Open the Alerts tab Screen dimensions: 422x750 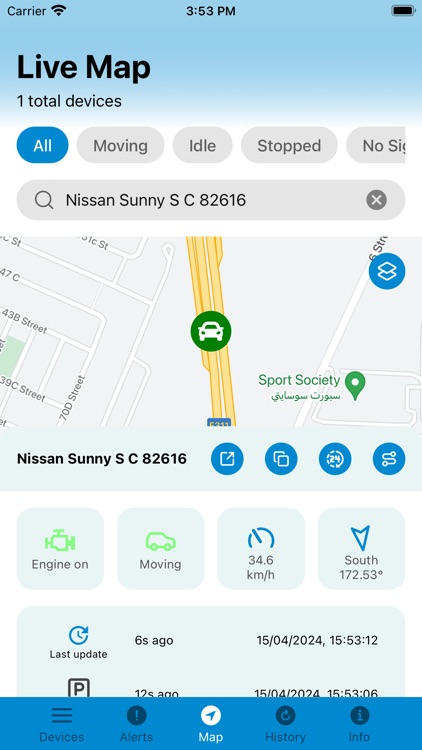pos(136,724)
